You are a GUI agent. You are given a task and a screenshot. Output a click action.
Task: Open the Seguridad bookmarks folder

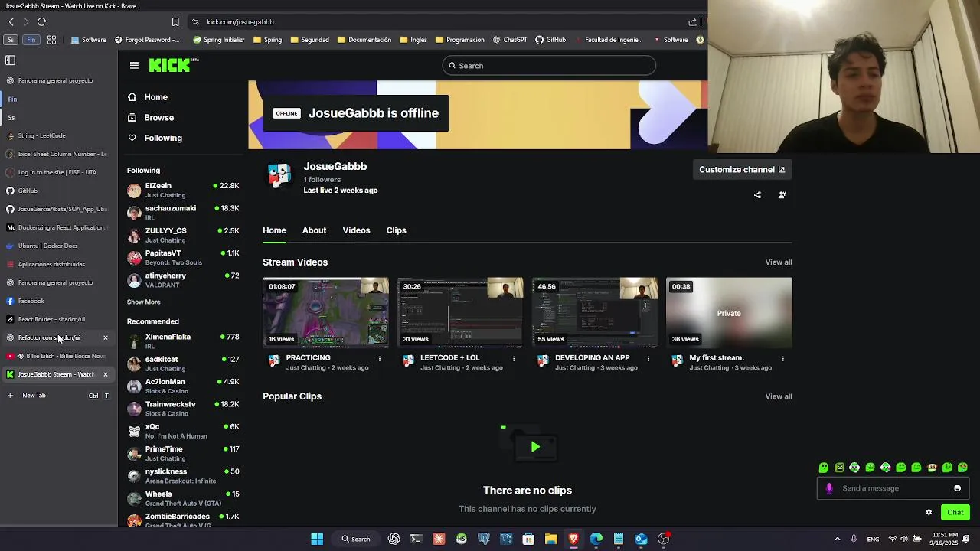click(309, 40)
